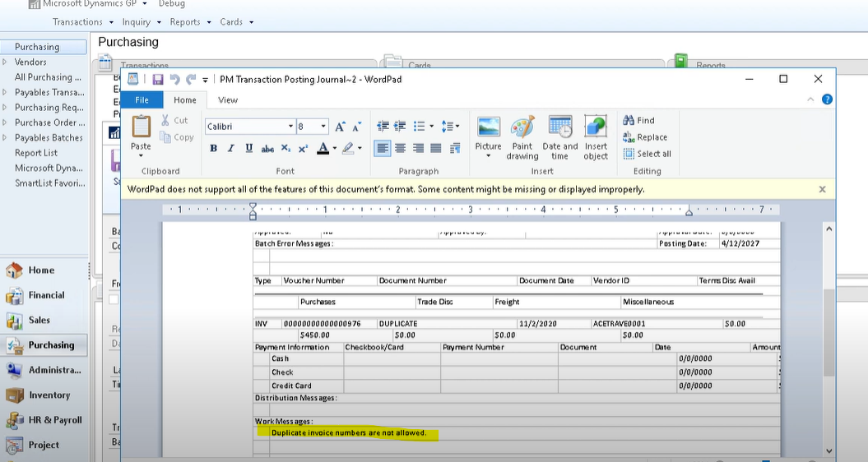Toggle underline formatting
Viewport: 868px width, 462px height.
click(249, 149)
